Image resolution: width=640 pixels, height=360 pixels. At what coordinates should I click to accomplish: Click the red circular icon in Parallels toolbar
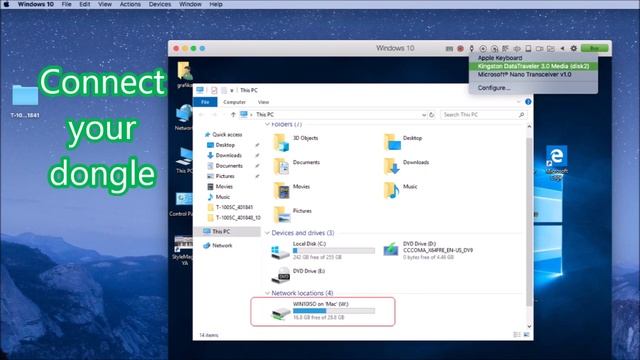point(460,49)
